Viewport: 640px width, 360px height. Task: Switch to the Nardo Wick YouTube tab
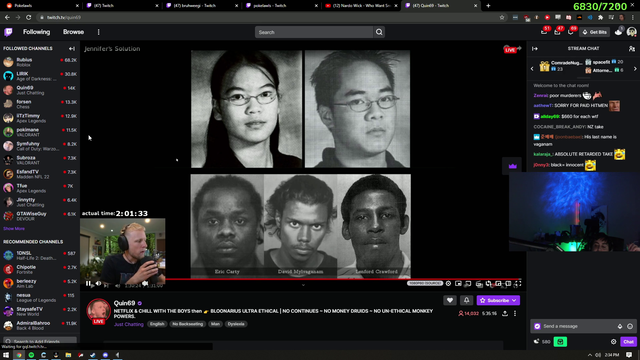(x=361, y=6)
